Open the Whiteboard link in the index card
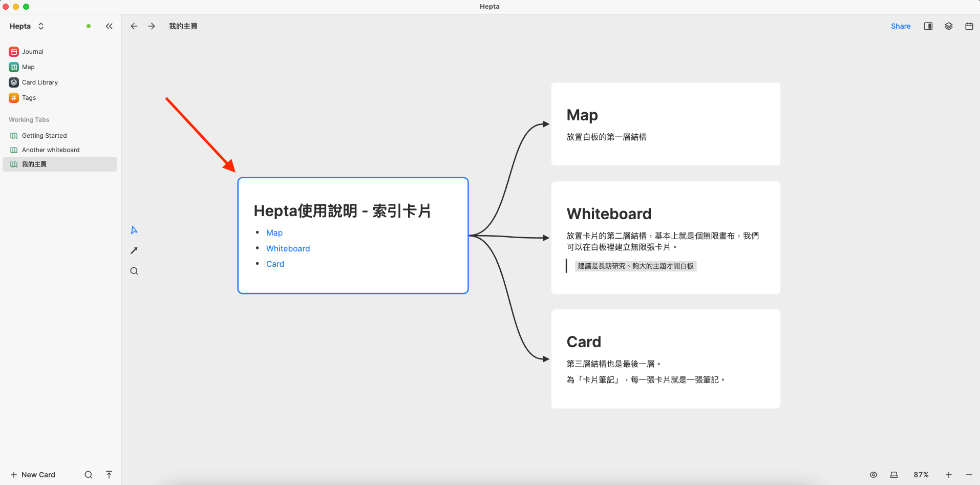The height and width of the screenshot is (485, 980). click(x=288, y=248)
